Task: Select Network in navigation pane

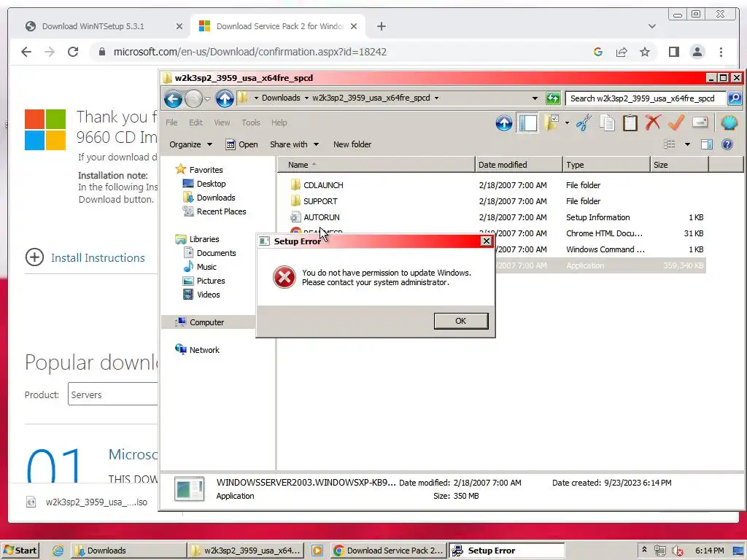Action: tap(204, 350)
